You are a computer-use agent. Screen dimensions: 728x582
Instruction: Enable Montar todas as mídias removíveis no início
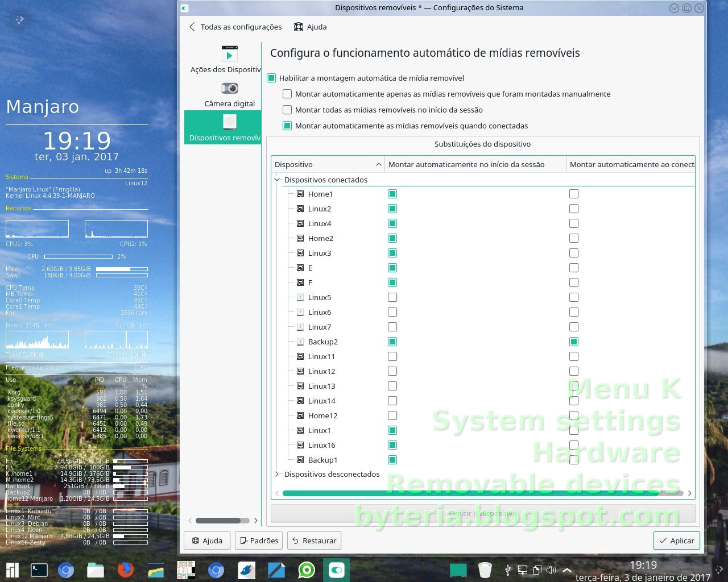[287, 110]
